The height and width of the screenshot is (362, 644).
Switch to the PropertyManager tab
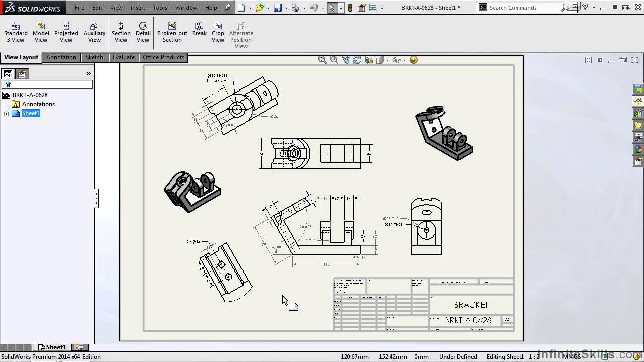coord(22,74)
